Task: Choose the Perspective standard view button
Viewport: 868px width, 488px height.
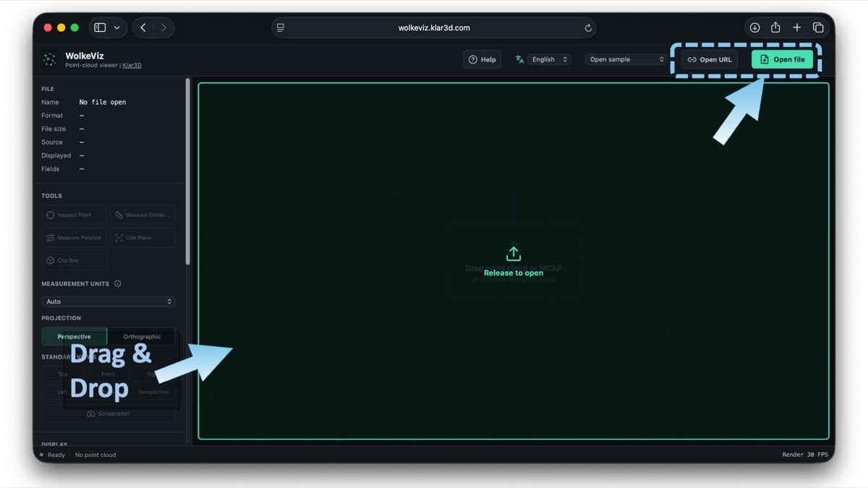Action: [153, 392]
